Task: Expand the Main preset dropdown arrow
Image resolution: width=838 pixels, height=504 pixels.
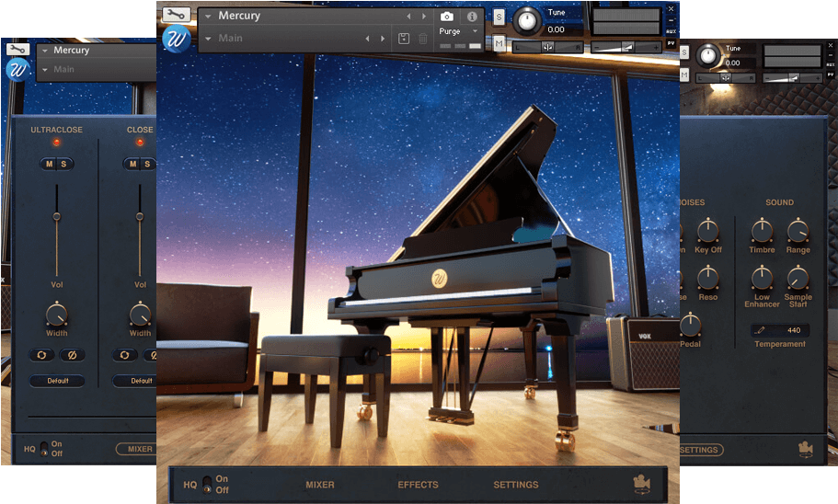Action: [x=208, y=39]
